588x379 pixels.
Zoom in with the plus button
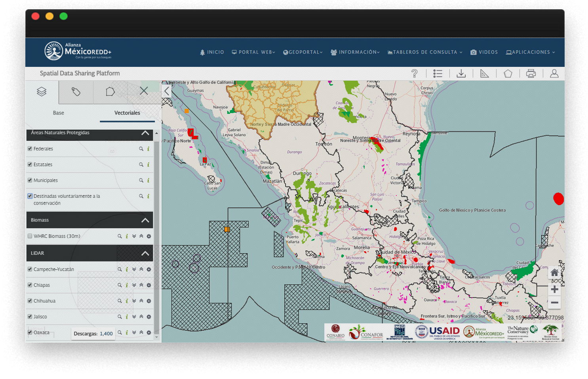pos(554,289)
